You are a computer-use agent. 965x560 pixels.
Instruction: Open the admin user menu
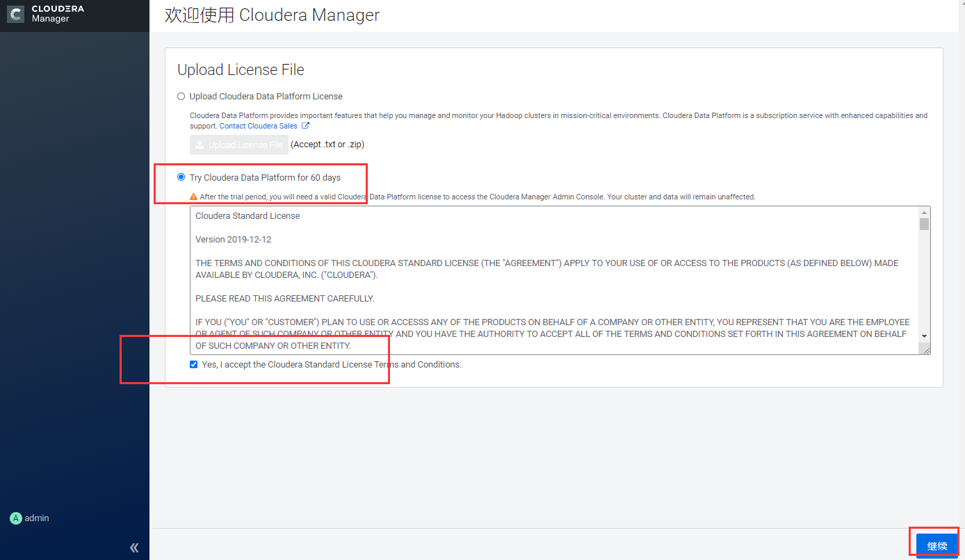click(30, 518)
